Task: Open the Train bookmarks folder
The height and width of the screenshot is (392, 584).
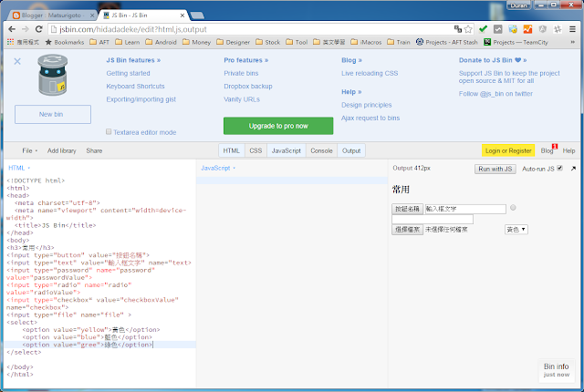Action: point(399,42)
